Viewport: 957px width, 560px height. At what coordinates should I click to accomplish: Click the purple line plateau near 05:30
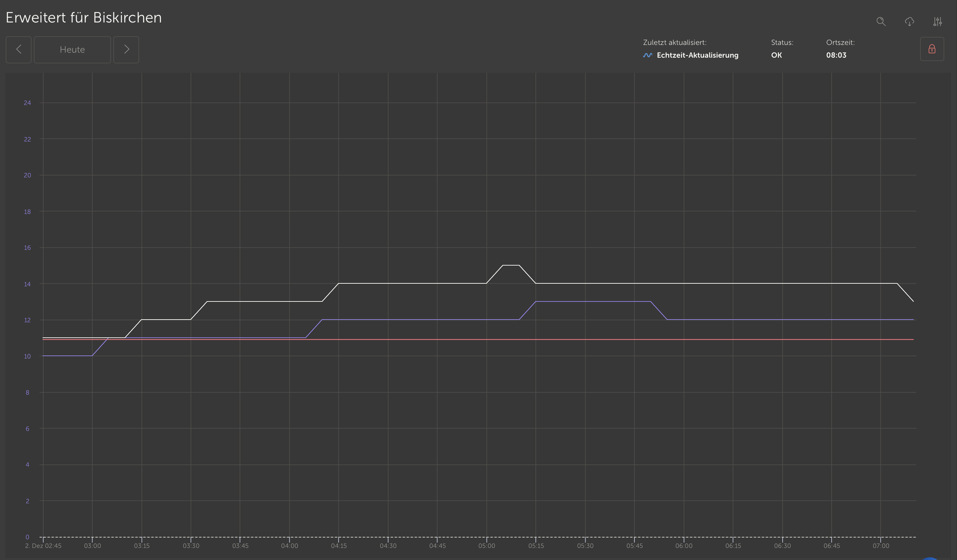(585, 301)
